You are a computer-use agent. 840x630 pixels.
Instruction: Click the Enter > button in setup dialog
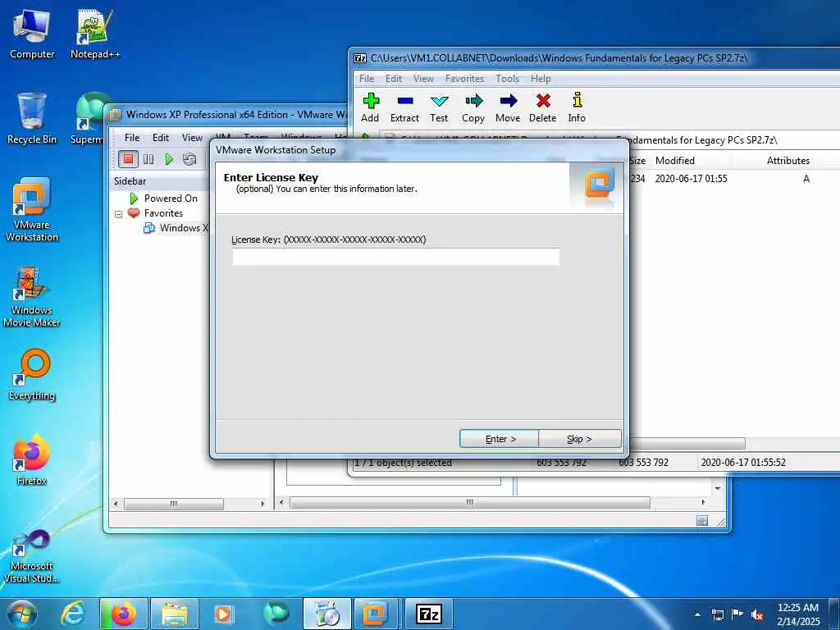click(x=500, y=439)
